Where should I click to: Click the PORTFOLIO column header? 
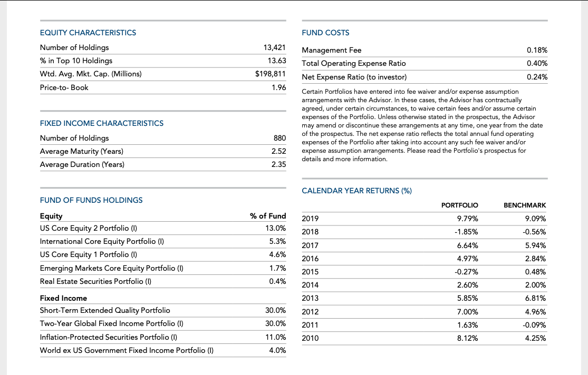tap(459, 205)
